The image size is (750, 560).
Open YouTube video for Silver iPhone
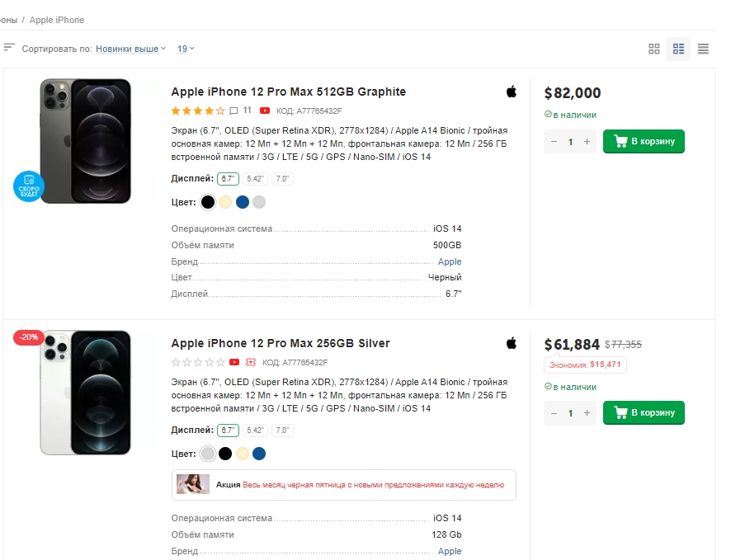[x=234, y=362]
